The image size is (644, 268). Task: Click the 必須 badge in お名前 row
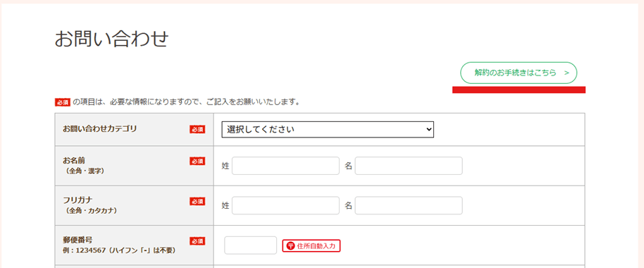pyautogui.click(x=197, y=162)
